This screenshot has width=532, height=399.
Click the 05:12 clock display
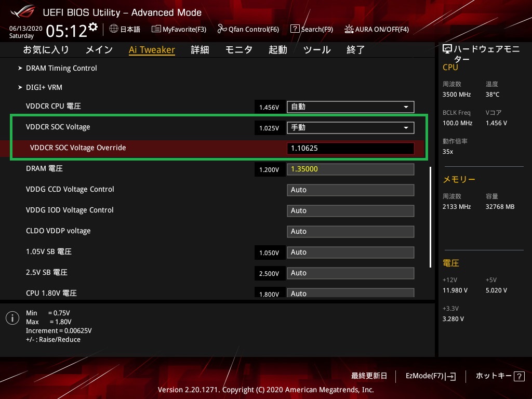(x=66, y=31)
